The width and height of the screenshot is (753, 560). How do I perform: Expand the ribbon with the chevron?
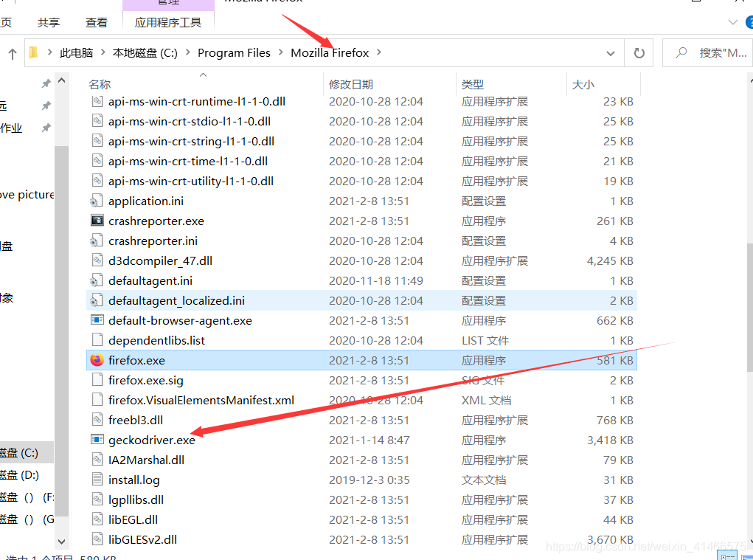click(733, 22)
